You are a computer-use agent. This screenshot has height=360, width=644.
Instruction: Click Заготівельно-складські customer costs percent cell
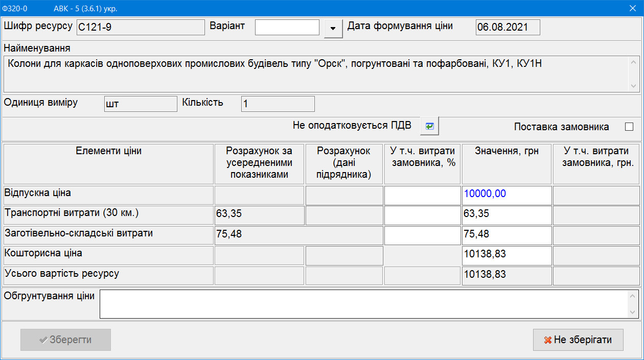click(423, 235)
